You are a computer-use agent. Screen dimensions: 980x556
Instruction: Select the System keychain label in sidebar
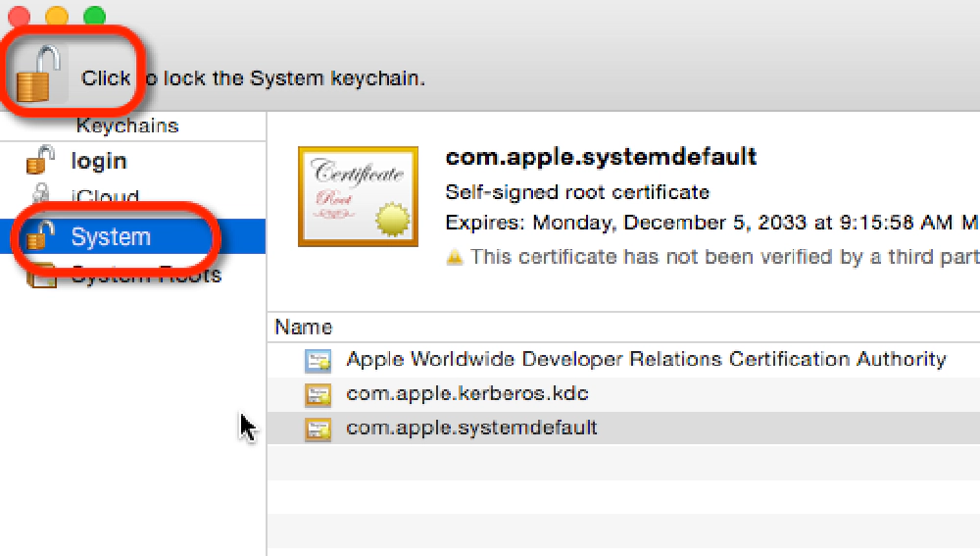point(111,236)
